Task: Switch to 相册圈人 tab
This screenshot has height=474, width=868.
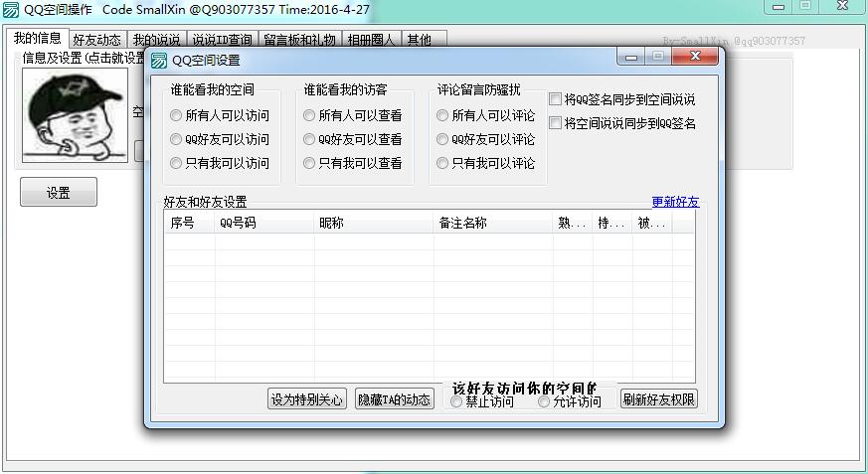Action: (x=372, y=40)
